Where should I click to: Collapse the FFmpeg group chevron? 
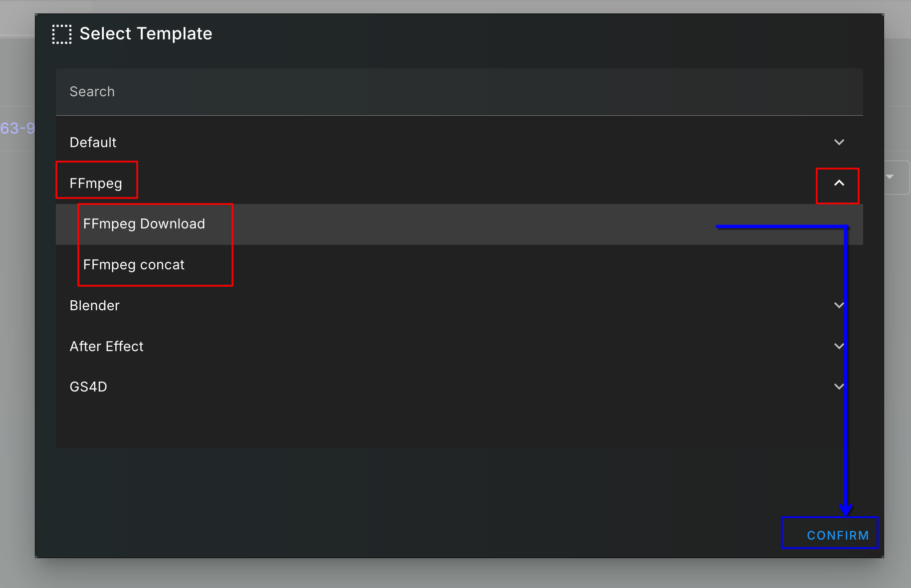[839, 183]
